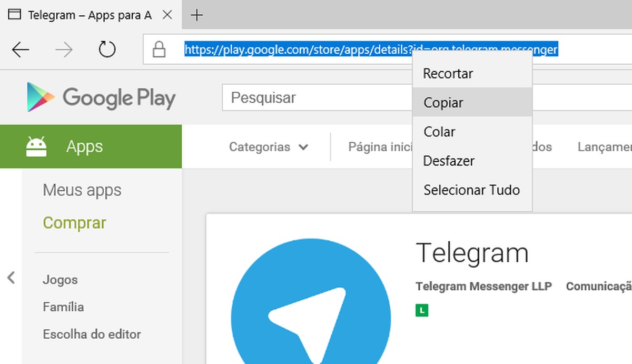Screen dimensions: 632x364
Task: Open a new tab with the plus icon
Action: coord(196,15)
